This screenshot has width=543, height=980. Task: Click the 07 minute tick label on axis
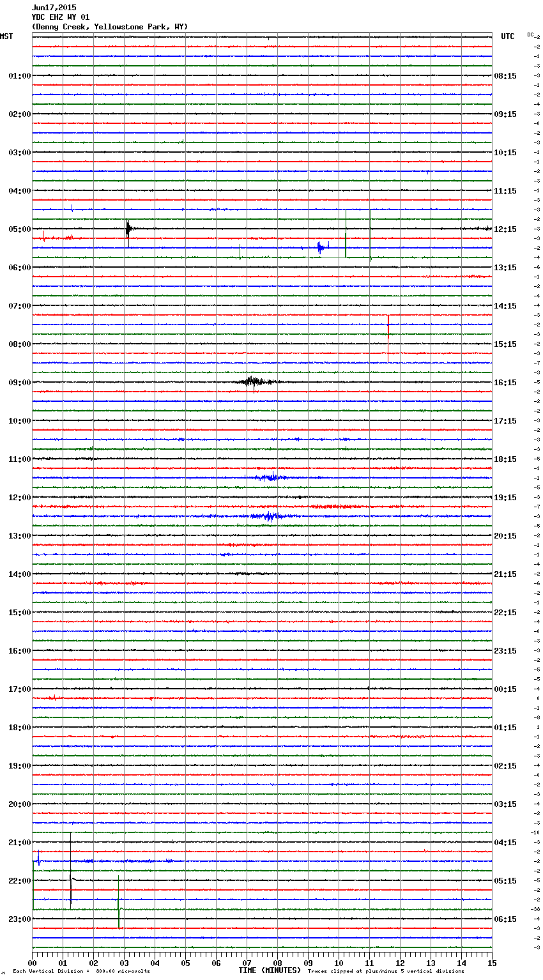pyautogui.click(x=247, y=963)
